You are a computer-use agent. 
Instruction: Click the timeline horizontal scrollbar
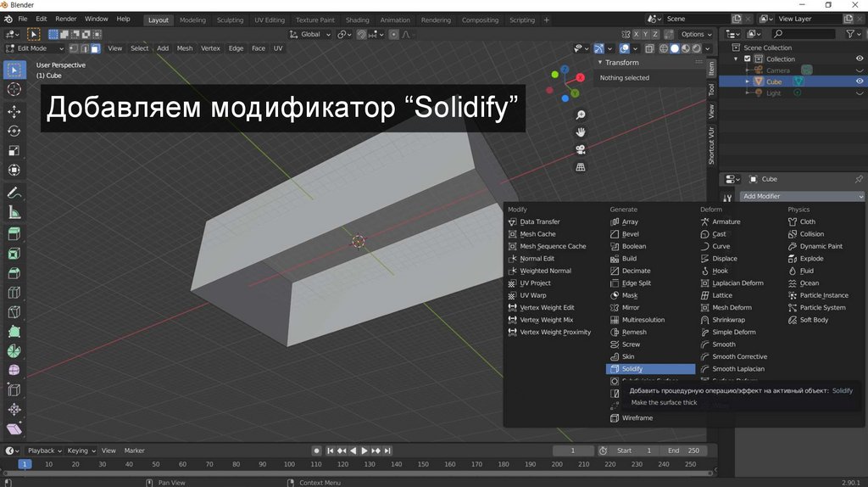[x=357, y=473]
